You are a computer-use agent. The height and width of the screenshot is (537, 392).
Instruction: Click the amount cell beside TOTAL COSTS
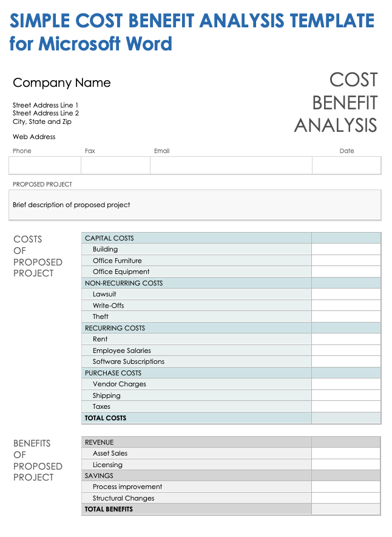click(346, 418)
